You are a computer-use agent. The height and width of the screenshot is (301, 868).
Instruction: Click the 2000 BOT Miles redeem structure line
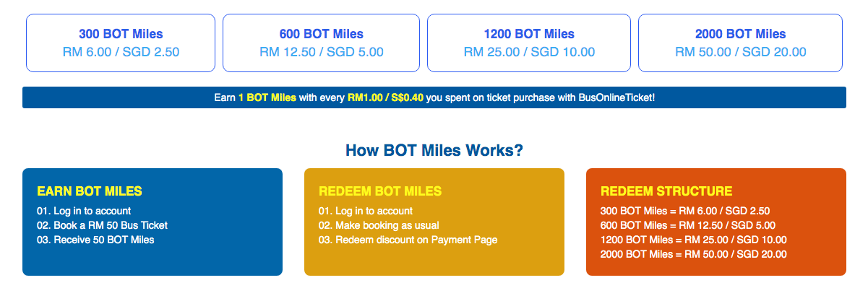point(694,254)
